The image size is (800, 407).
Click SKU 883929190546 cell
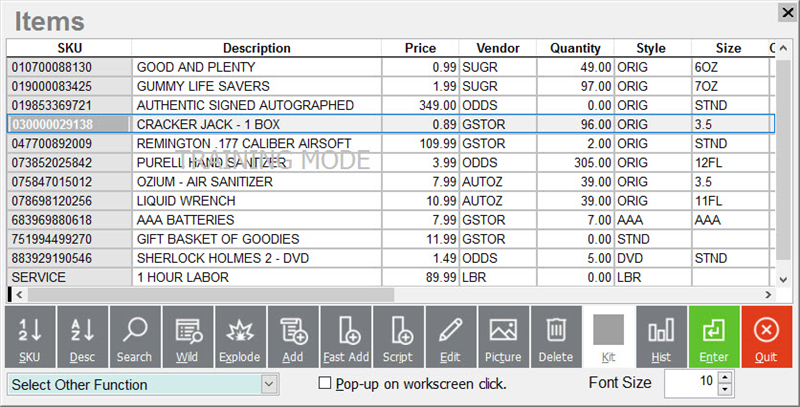69,259
